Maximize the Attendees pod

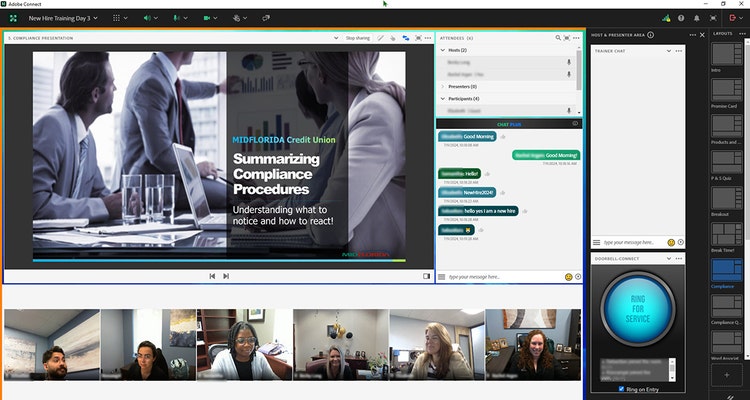567,38
